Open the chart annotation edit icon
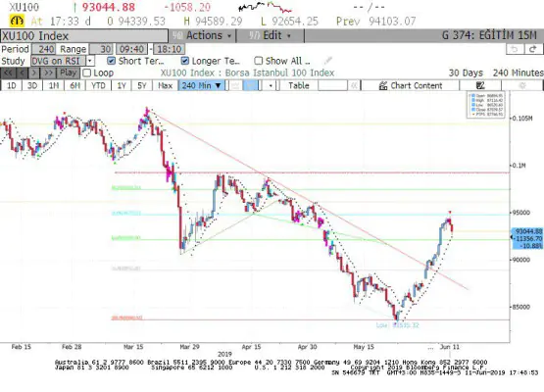Screen dimensions: 544x392 [480, 85]
